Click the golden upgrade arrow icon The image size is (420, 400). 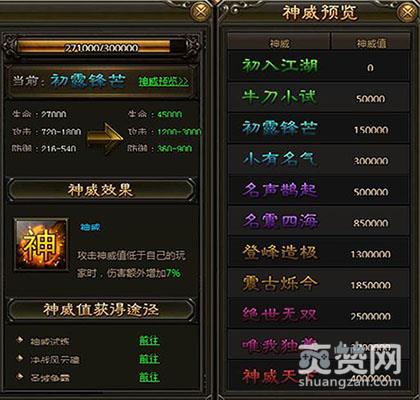105,138
